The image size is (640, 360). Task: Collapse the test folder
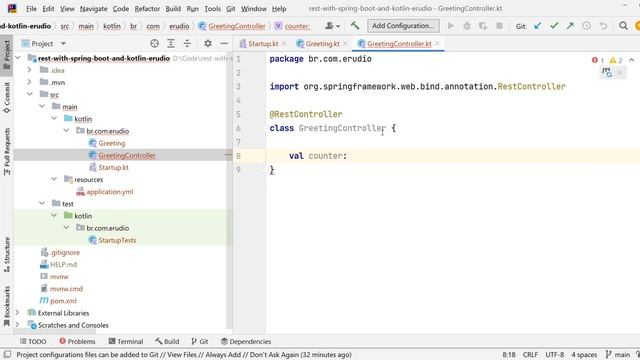42,203
